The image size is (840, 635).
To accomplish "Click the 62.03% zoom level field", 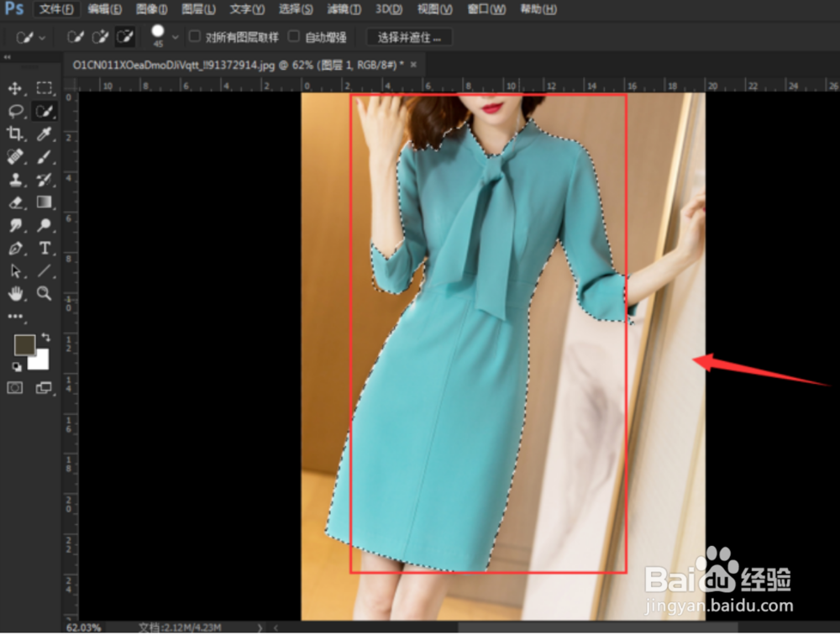I will (x=83, y=627).
